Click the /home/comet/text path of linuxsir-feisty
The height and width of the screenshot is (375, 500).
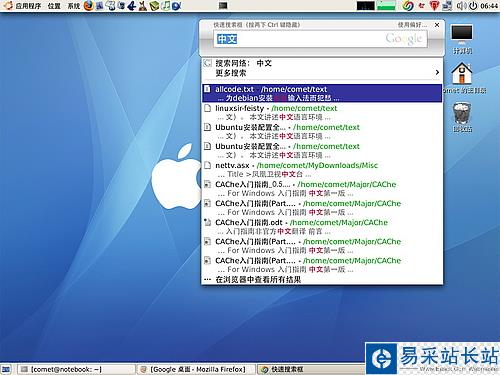pos(304,108)
